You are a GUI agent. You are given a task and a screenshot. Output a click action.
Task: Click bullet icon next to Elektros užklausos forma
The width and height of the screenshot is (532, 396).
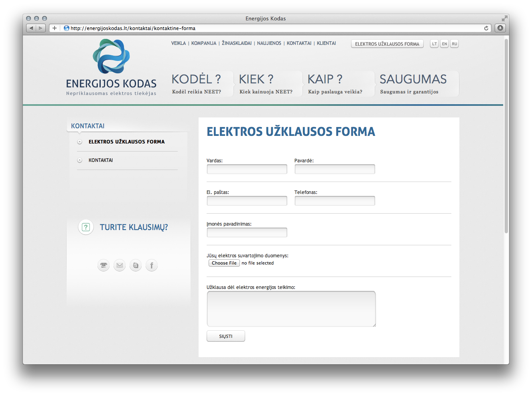80,142
